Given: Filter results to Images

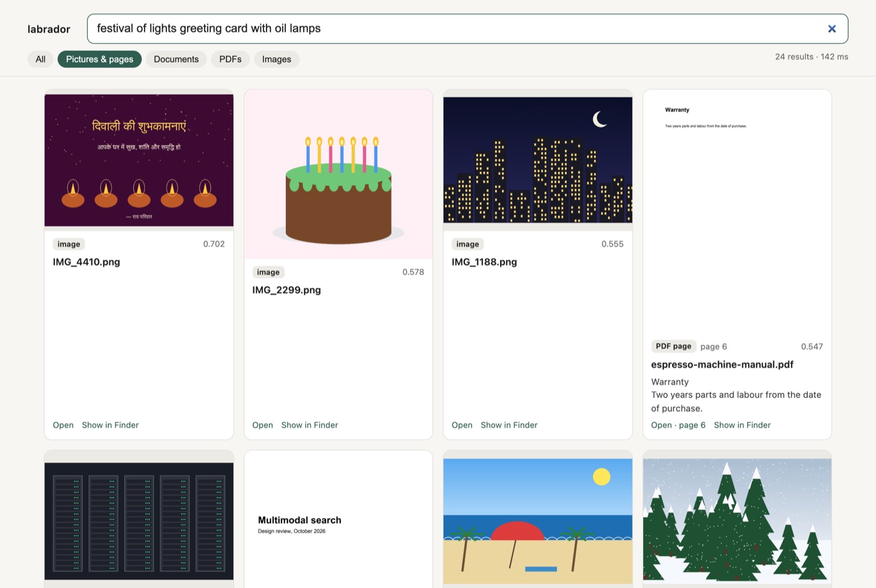Looking at the screenshot, I should (277, 59).
